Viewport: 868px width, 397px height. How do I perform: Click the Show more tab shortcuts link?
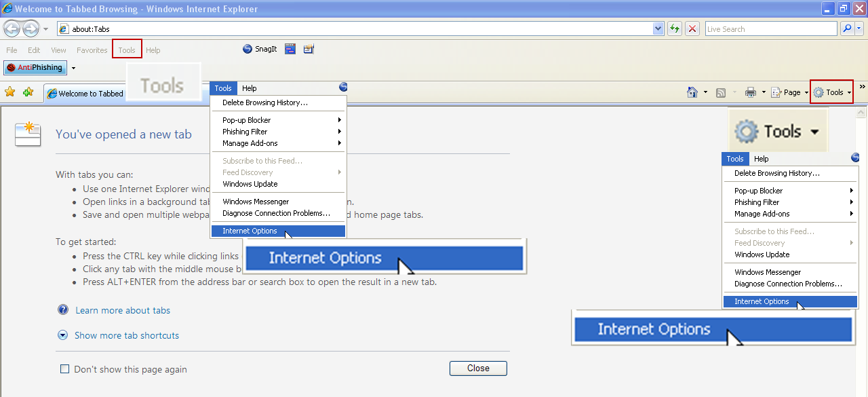pos(127,335)
